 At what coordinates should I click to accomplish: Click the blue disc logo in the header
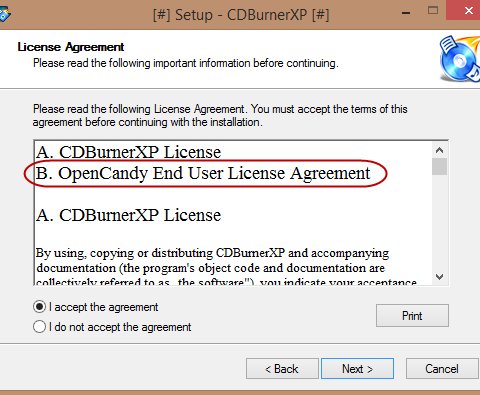tap(460, 59)
